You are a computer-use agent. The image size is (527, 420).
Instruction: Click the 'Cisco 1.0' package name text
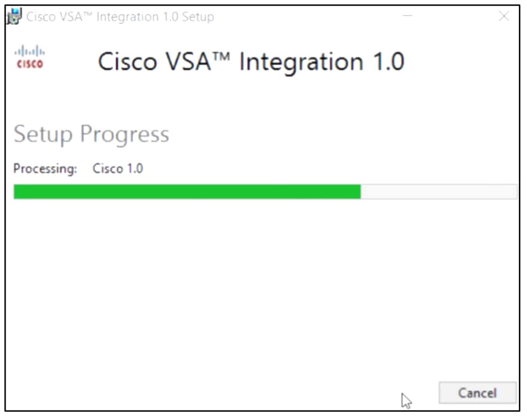(118, 168)
